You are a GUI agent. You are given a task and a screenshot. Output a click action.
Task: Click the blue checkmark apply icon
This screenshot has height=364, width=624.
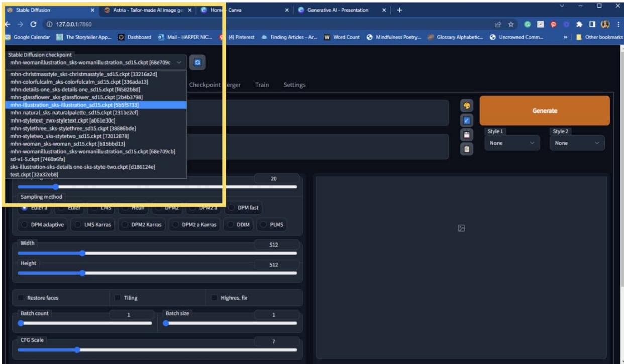tap(466, 120)
